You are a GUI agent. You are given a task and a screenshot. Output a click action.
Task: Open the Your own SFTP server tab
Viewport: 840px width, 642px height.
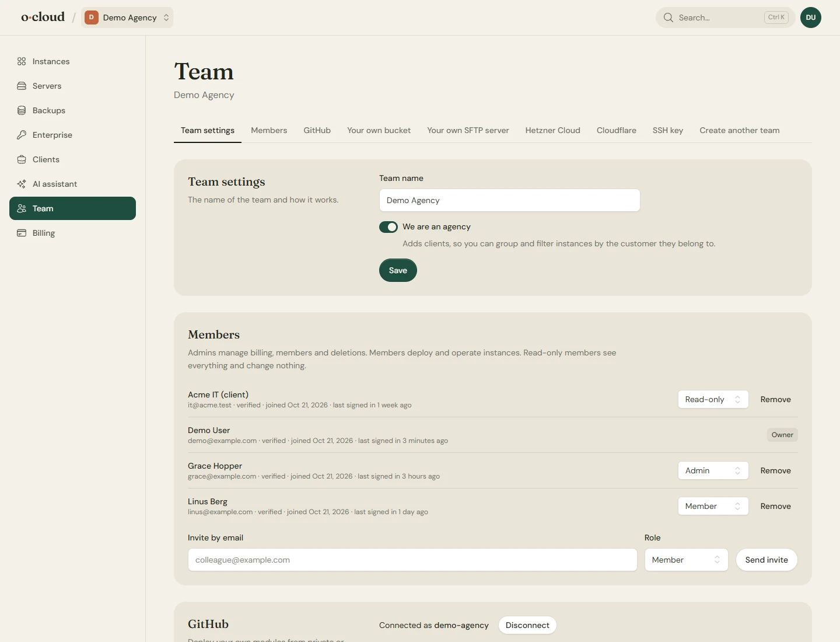(468, 130)
